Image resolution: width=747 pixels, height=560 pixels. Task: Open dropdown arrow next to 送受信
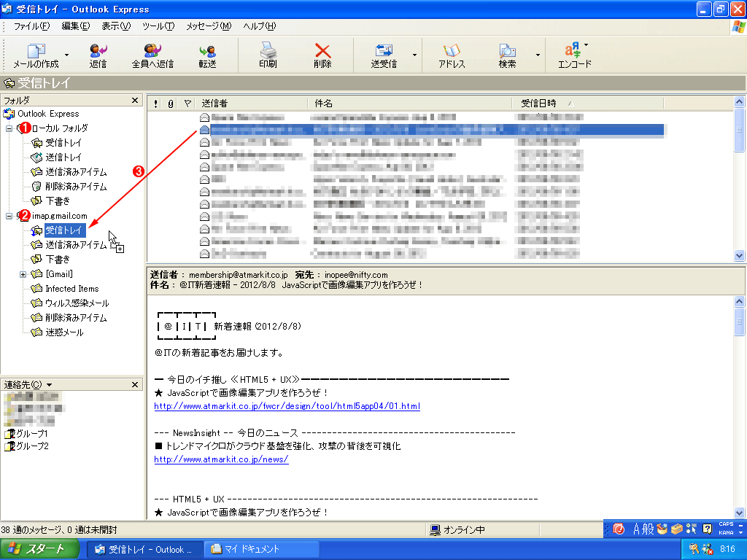pos(414,55)
